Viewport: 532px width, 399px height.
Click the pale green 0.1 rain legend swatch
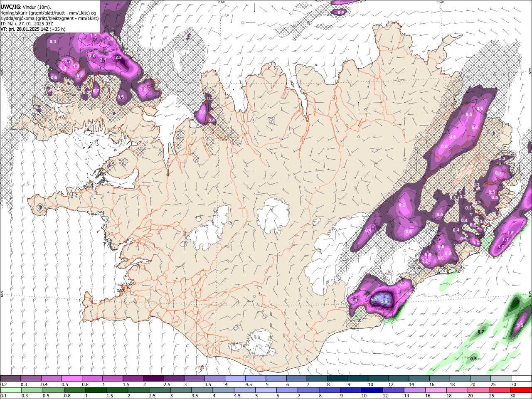(10, 390)
